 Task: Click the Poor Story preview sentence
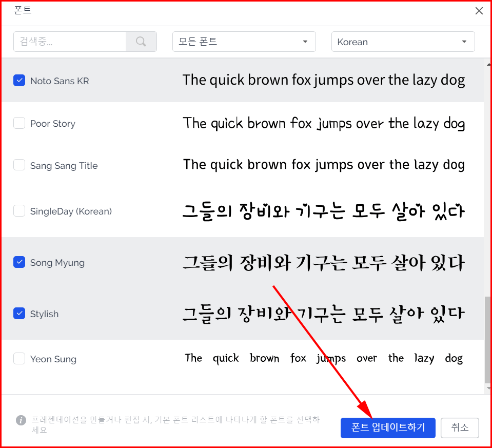click(324, 123)
